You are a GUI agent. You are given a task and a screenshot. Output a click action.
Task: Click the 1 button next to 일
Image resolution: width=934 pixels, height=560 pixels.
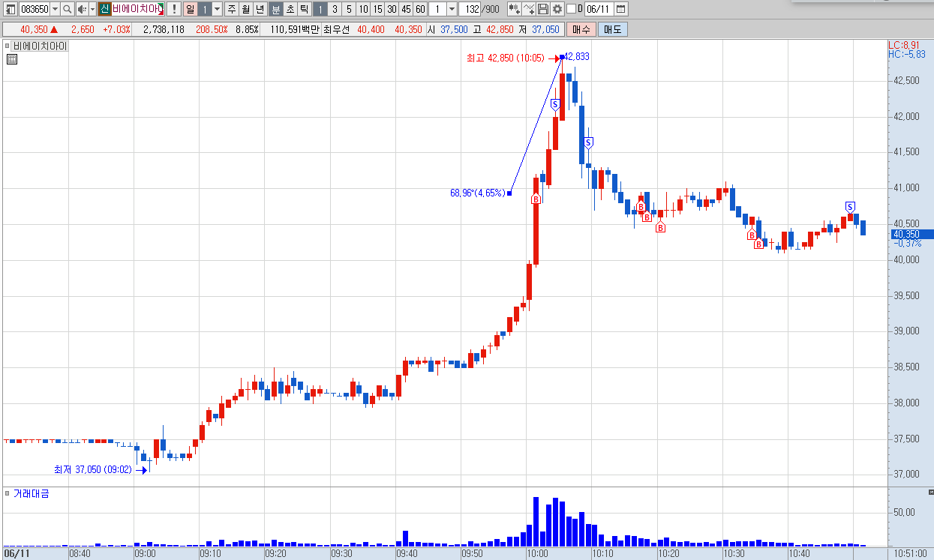click(x=204, y=9)
